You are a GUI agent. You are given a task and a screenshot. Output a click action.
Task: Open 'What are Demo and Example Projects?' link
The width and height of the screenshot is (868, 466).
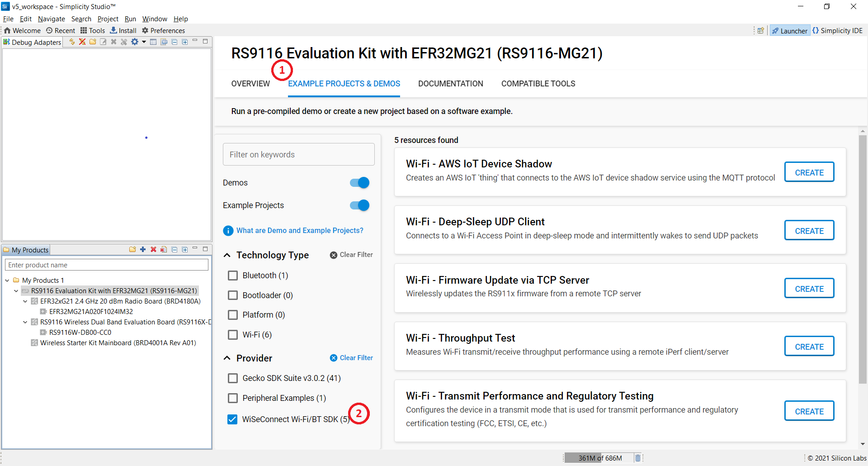click(299, 230)
